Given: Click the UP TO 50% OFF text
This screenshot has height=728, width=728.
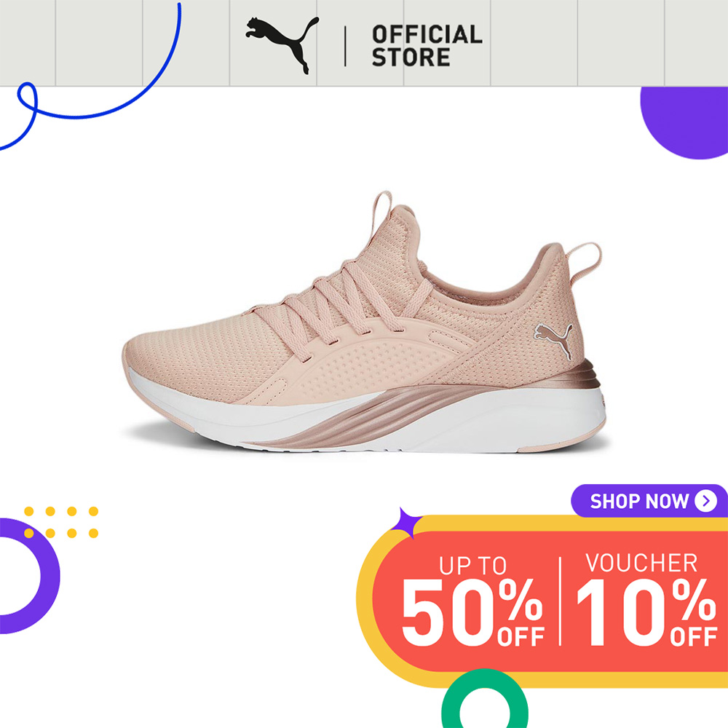Looking at the screenshot, I should 472,601.
